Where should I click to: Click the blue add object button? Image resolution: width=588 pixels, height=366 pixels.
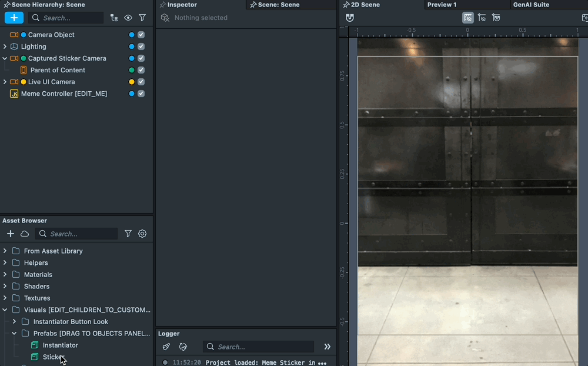(14, 18)
